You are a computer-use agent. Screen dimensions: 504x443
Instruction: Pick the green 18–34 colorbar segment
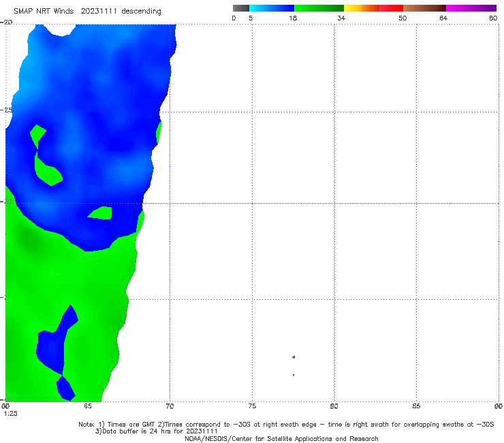(319, 8)
